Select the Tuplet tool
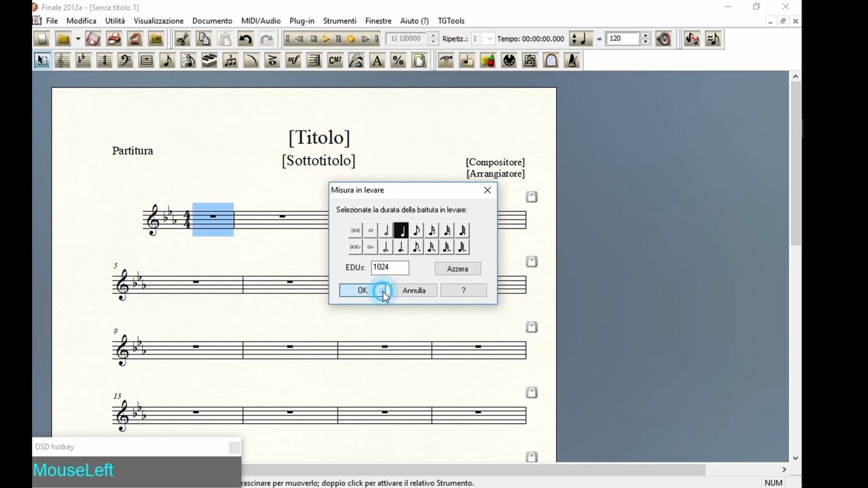Image resolution: width=868 pixels, height=488 pixels. pos(230,60)
